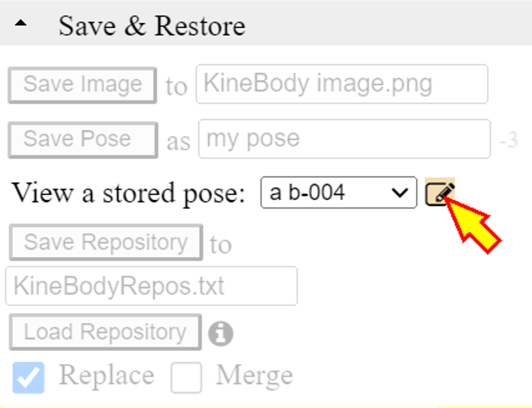Click the View a stored pose label

point(128,193)
